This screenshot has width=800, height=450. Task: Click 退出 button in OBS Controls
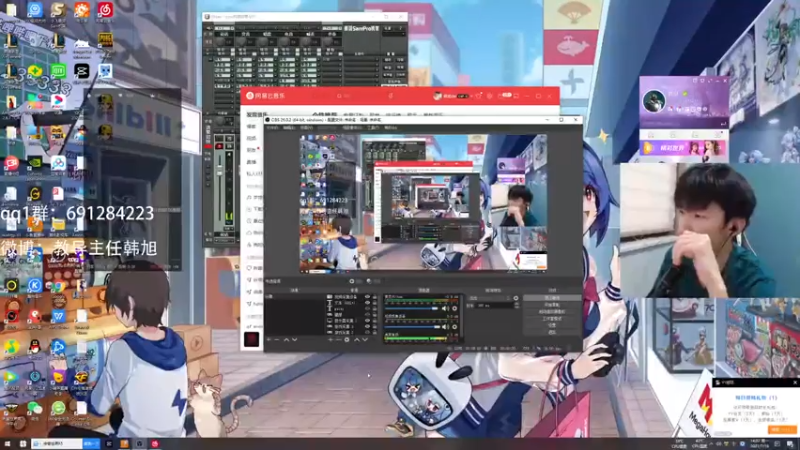[552, 332]
